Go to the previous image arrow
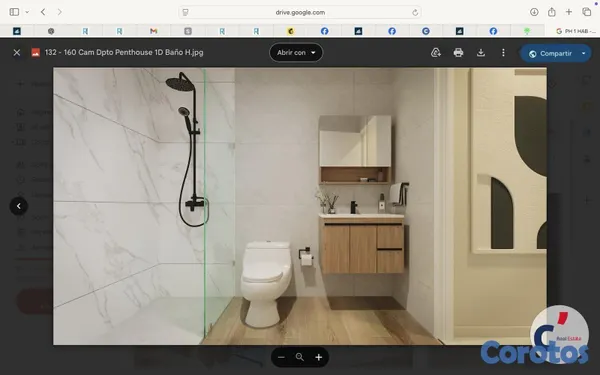This screenshot has width=600, height=375. (x=19, y=206)
